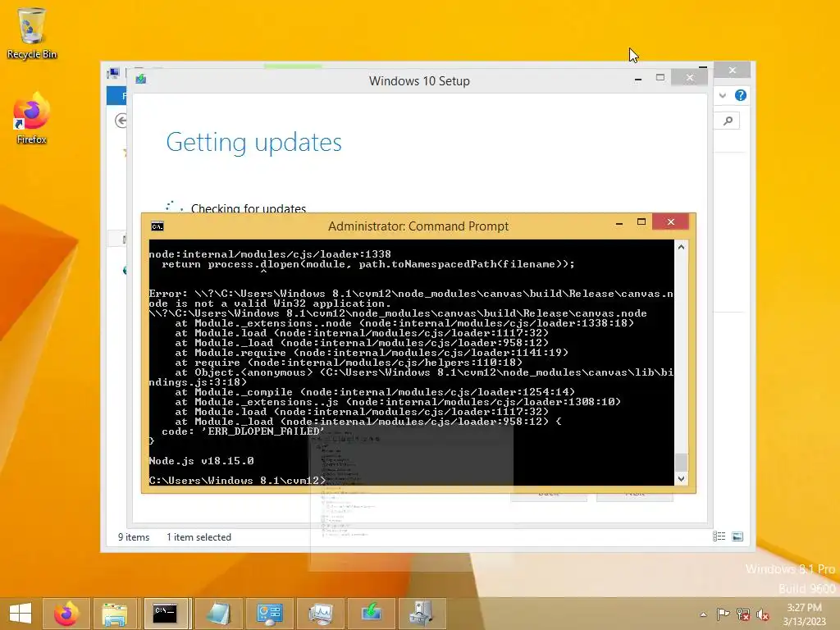Click the Node.js v18.15.0 line

[202, 461]
